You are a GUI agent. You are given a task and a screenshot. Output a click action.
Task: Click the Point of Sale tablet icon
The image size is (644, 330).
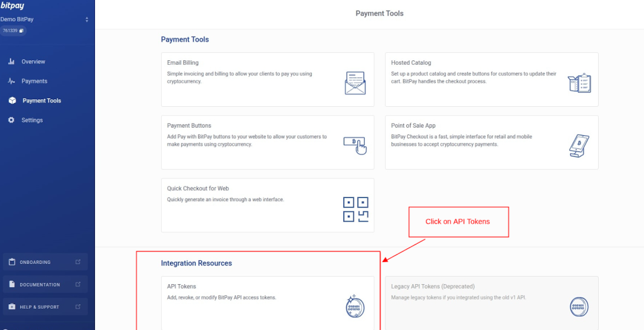click(x=579, y=146)
